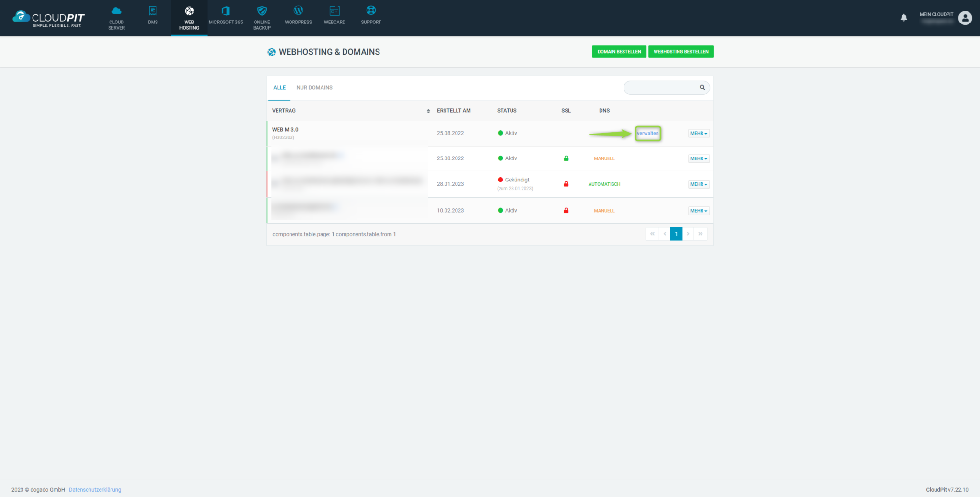Open the Mein CloudPit user avatar
Image resolution: width=980 pixels, height=497 pixels.
click(x=965, y=18)
